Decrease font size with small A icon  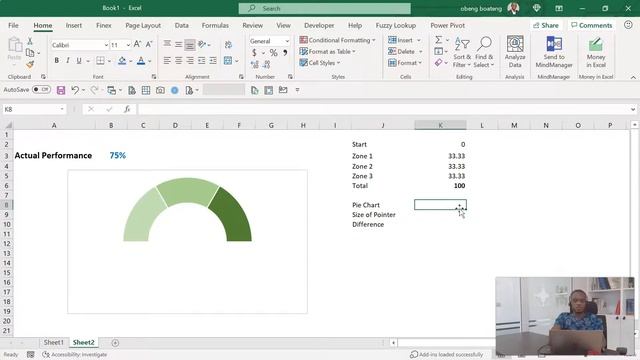pos(149,44)
